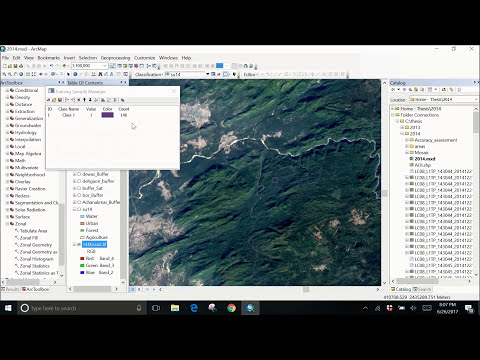Expand Accuracy_assessment folder in Catalog
Image resolution: width=480 pixels, height=360 pixels.
(x=407, y=140)
